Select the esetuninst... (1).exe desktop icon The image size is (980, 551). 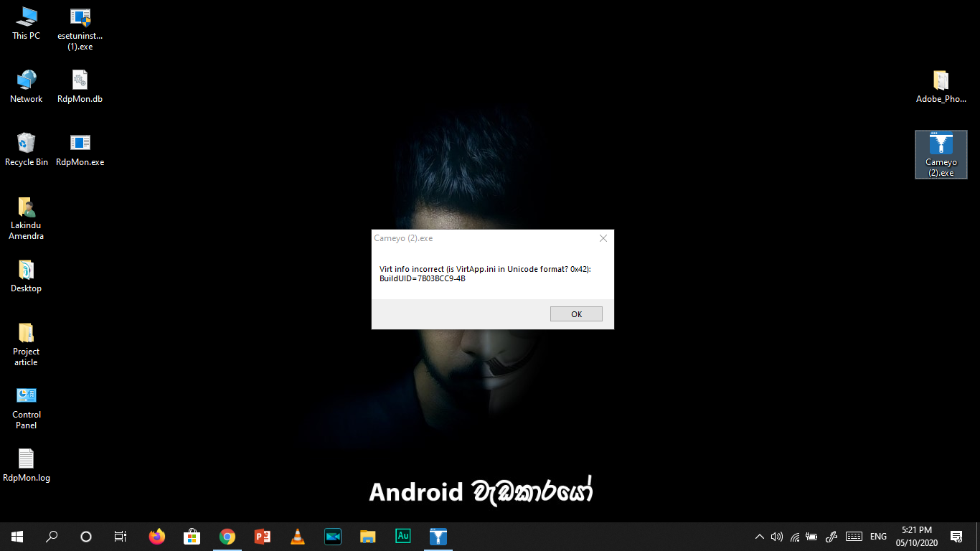point(80,29)
